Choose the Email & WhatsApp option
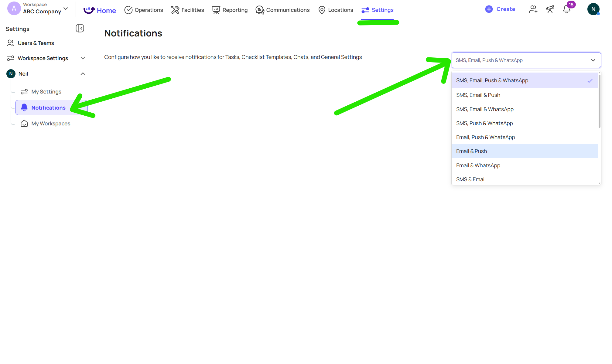The image size is (612, 364). [525, 165]
